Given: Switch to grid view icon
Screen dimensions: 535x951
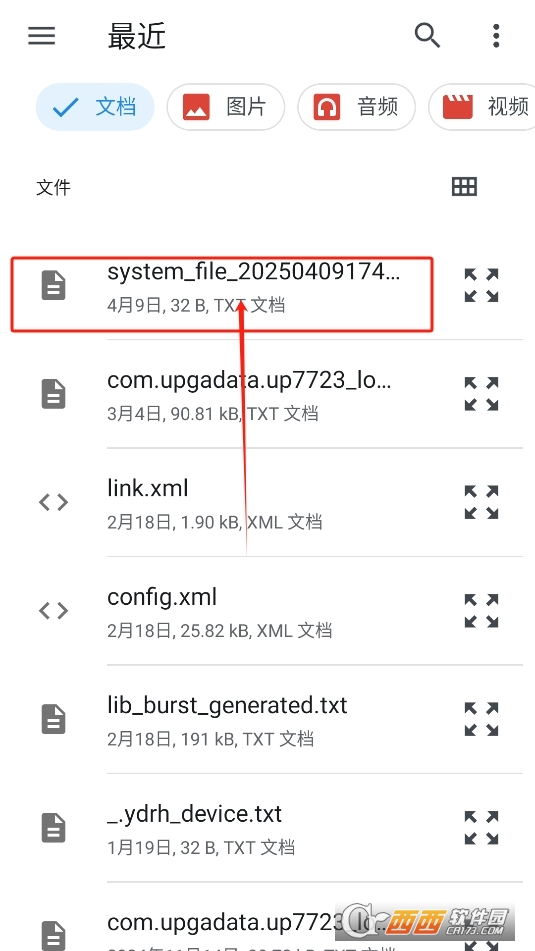Looking at the screenshot, I should [x=465, y=187].
